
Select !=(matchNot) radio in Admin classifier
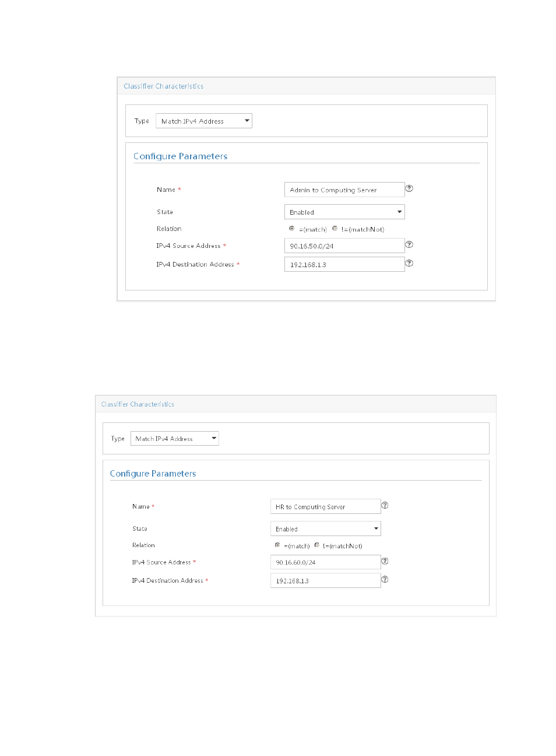click(335, 229)
